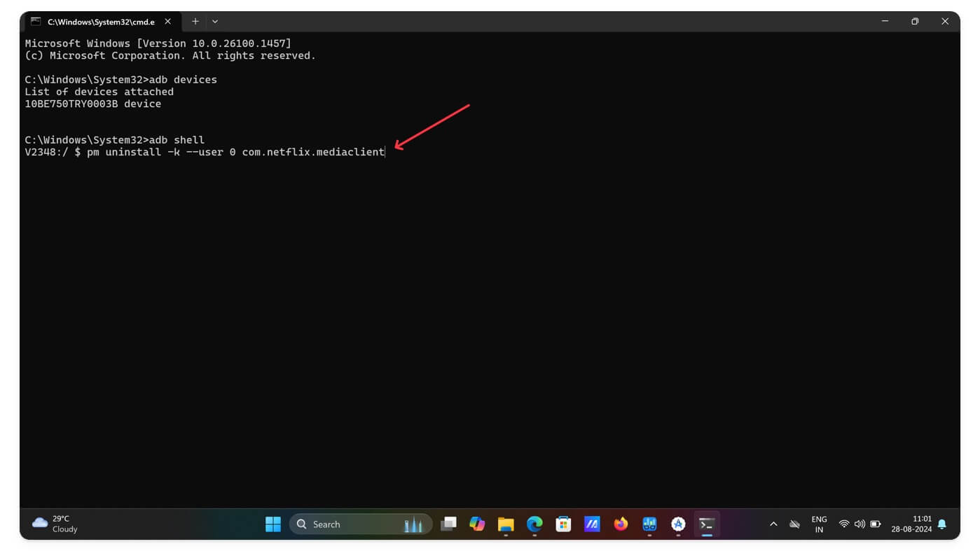Click the taskbar Search box

point(361,524)
